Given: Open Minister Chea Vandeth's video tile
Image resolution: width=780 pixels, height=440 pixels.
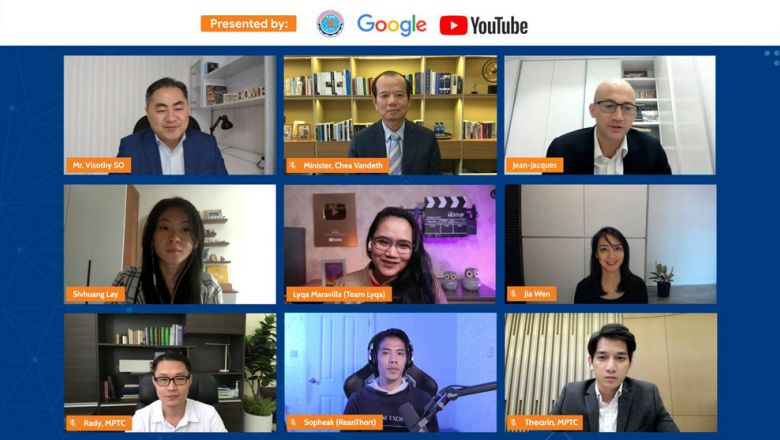Looking at the screenshot, I should coord(390,115).
